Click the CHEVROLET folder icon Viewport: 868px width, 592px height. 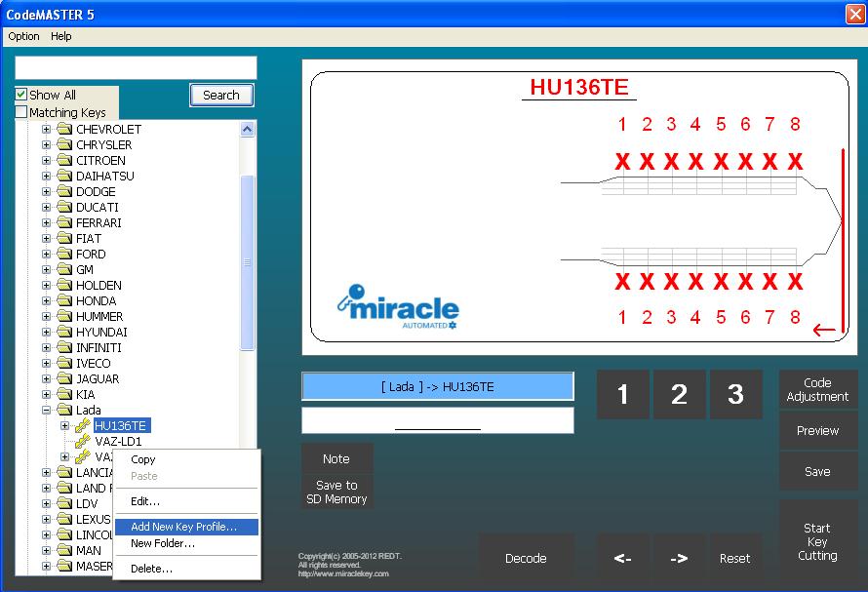[x=64, y=129]
